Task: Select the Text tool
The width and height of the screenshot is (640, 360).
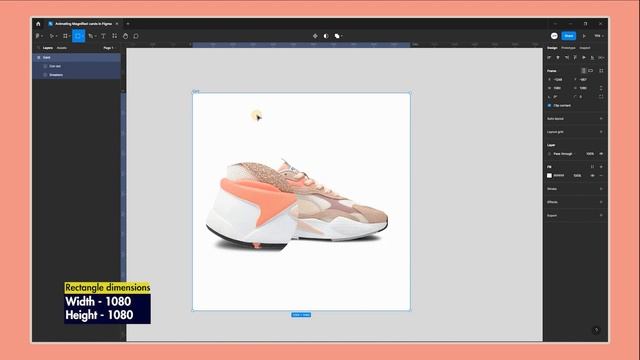Action: 103,36
